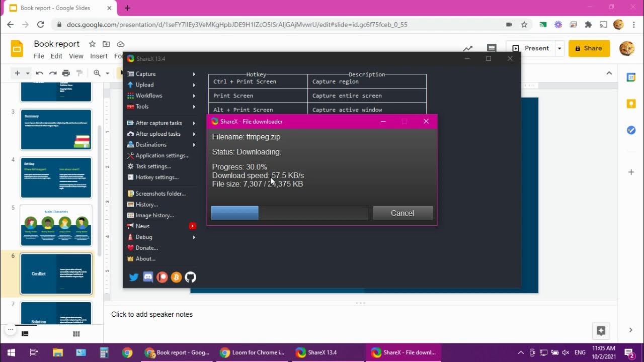
Task: Open the new slide layout dropdown arrow
Action: pos(29,73)
